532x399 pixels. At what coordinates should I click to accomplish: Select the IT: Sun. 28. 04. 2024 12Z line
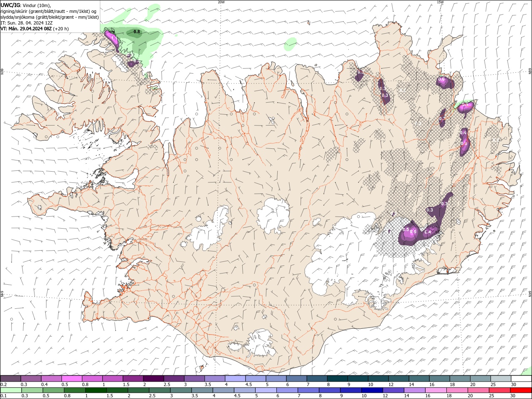coord(27,23)
